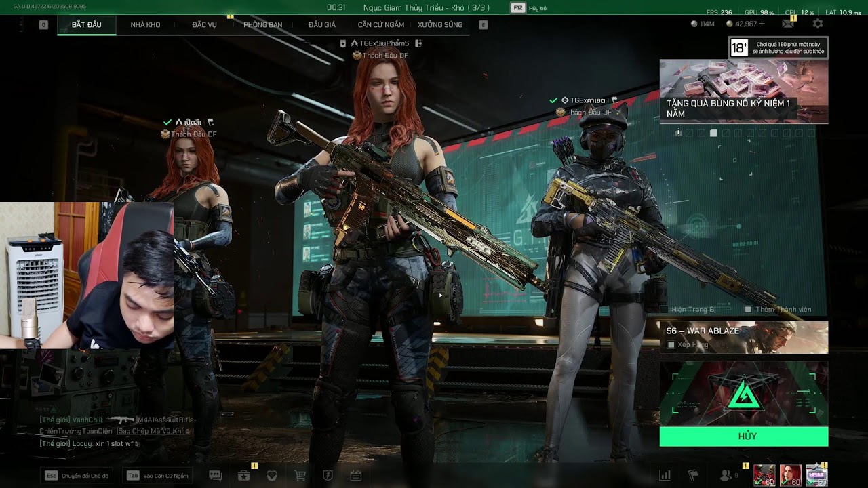Image resolution: width=868 pixels, height=488 pixels.
Task: Click the ready checkmark beside เป็อสิ
Action: (x=167, y=122)
